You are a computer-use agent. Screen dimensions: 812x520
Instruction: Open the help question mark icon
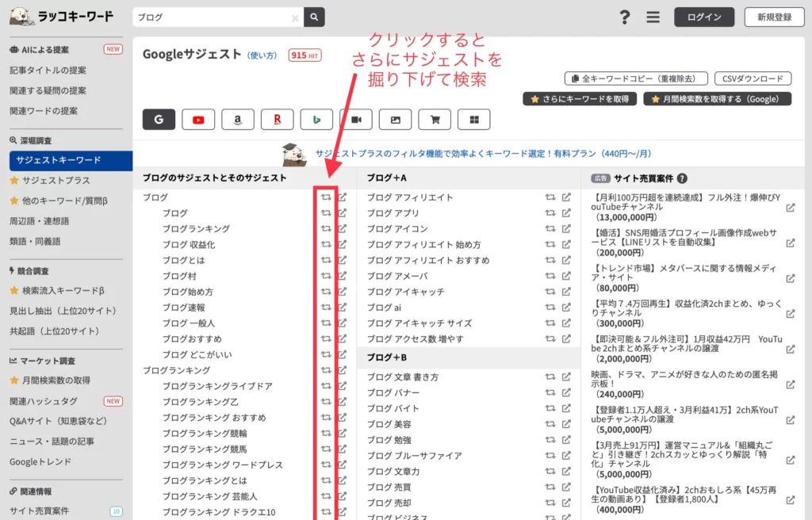click(625, 17)
